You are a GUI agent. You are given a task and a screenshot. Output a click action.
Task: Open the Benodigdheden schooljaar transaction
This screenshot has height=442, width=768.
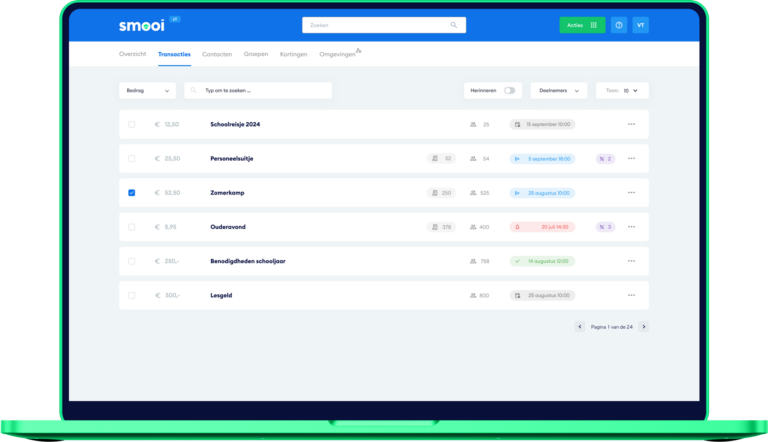(x=246, y=261)
